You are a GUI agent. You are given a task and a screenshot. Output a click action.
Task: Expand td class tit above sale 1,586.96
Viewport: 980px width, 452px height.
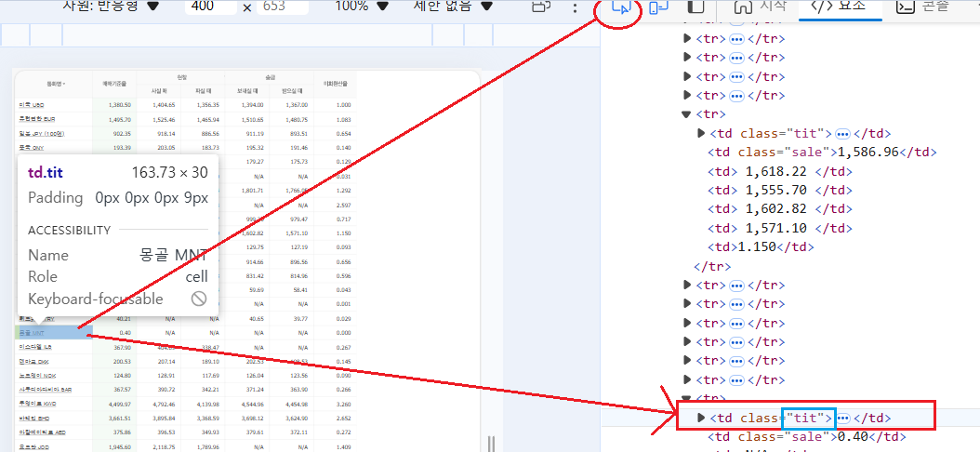(x=701, y=133)
